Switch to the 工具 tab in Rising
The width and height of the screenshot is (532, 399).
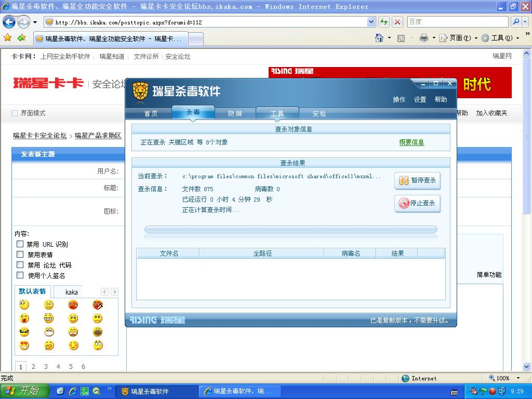tap(277, 113)
